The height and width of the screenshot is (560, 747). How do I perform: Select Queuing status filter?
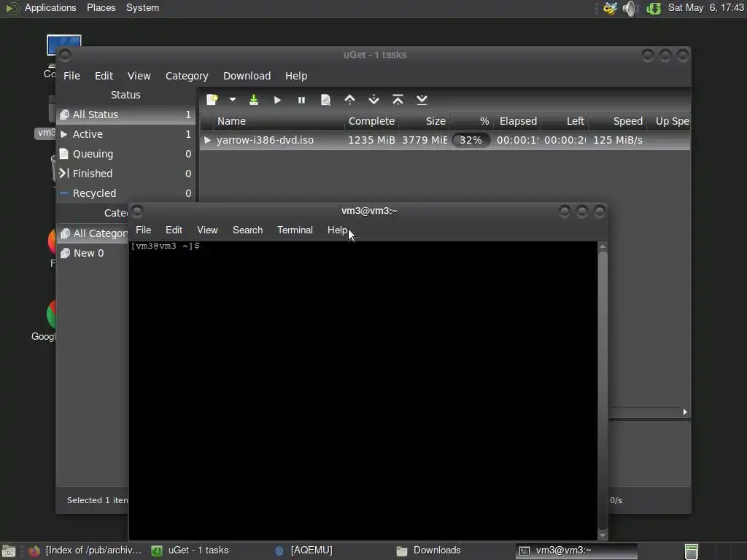[x=125, y=154]
